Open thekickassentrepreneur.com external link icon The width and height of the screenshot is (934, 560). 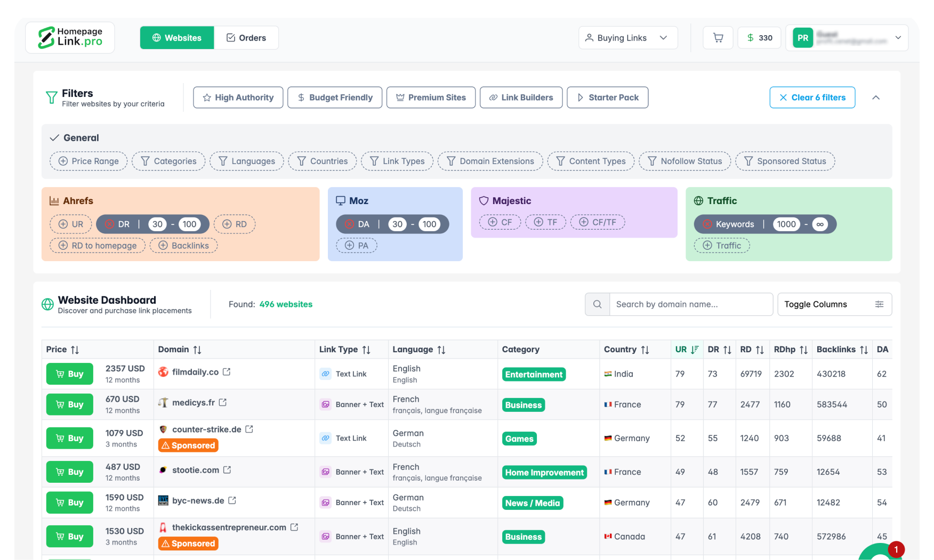point(294,527)
